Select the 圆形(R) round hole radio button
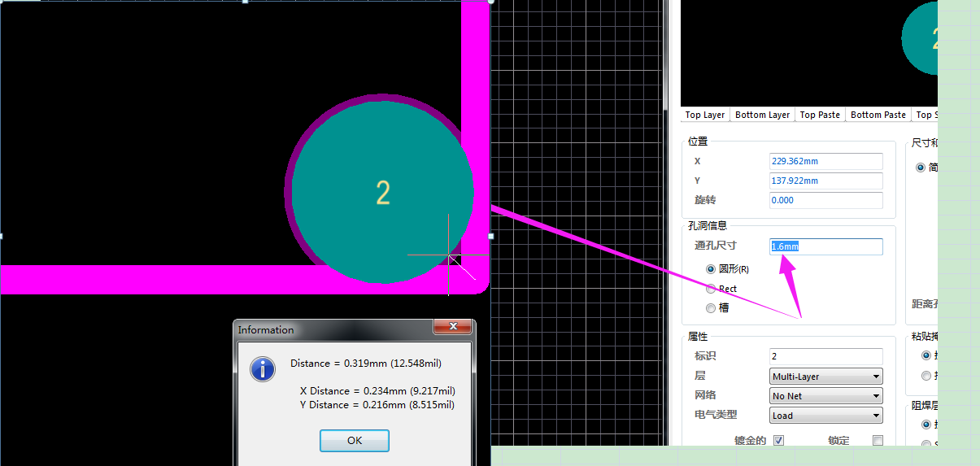This screenshot has width=980, height=466. pyautogui.click(x=711, y=268)
